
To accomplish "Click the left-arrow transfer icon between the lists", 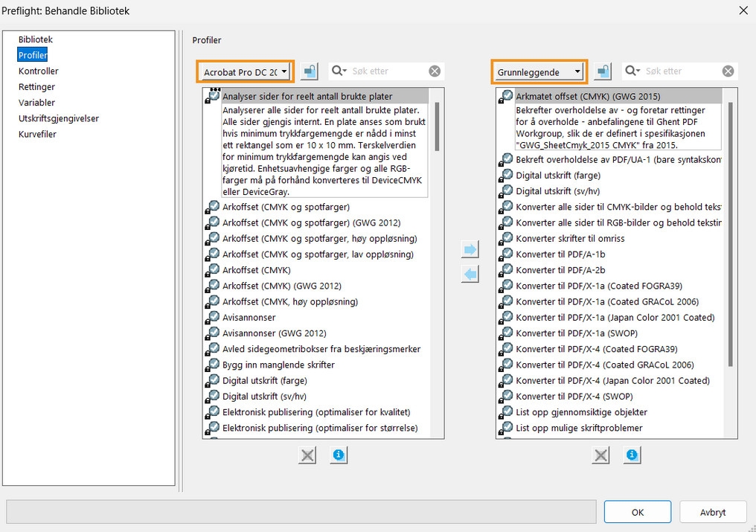I will (x=470, y=273).
